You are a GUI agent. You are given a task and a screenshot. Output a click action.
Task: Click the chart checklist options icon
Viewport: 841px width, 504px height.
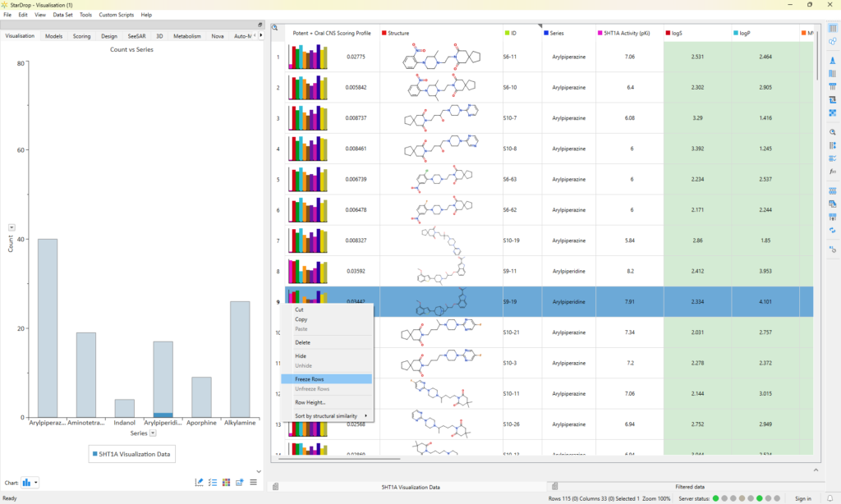213,482
